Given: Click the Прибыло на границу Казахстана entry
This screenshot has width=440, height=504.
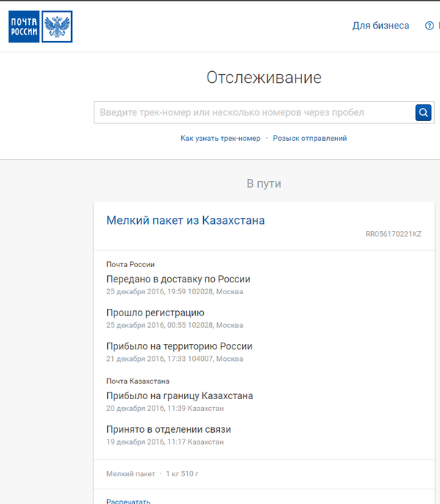Looking at the screenshot, I should point(179,395).
